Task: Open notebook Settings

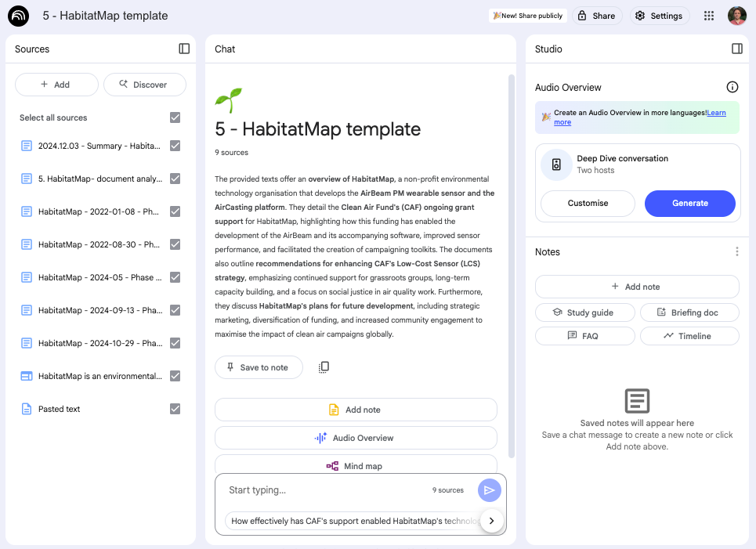Action: [x=660, y=16]
